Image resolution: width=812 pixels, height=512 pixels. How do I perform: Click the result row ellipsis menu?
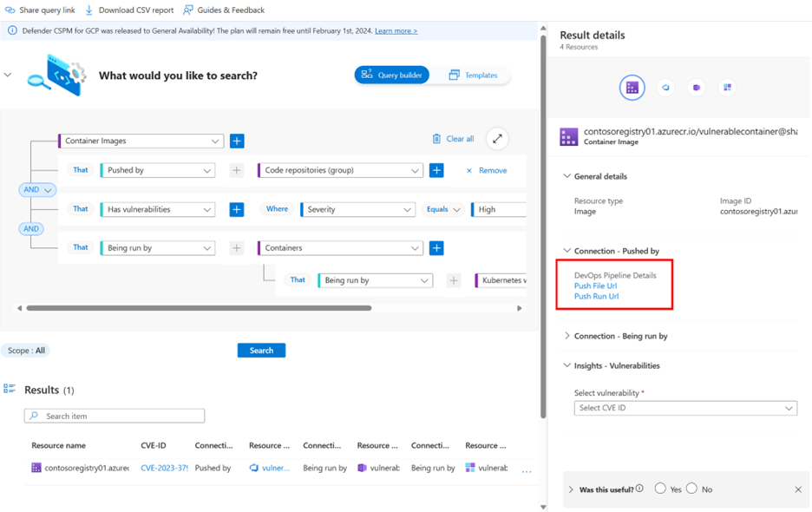(527, 471)
